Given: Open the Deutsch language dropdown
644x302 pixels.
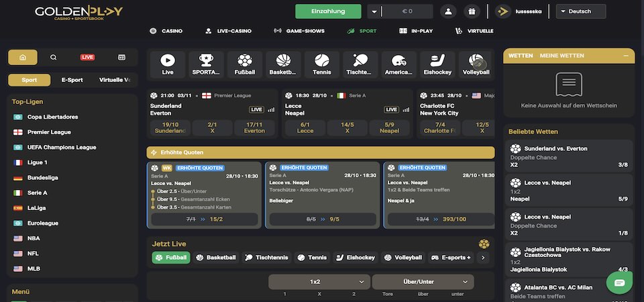Looking at the screenshot, I should point(581,11).
